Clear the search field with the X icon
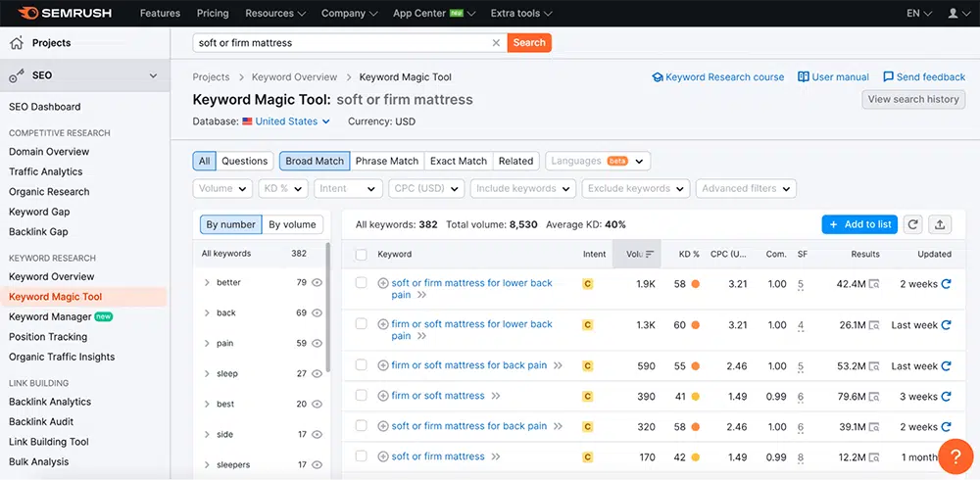980x480 pixels. [x=496, y=42]
